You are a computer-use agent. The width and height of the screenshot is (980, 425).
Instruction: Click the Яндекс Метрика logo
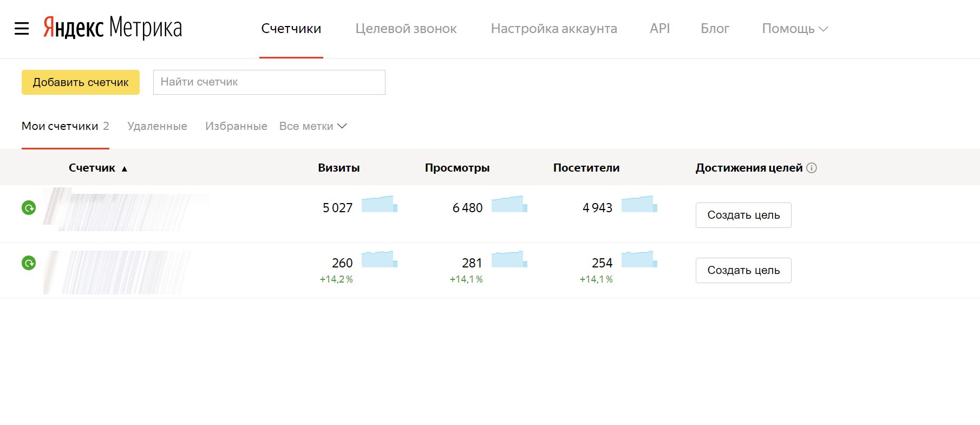pos(113,28)
